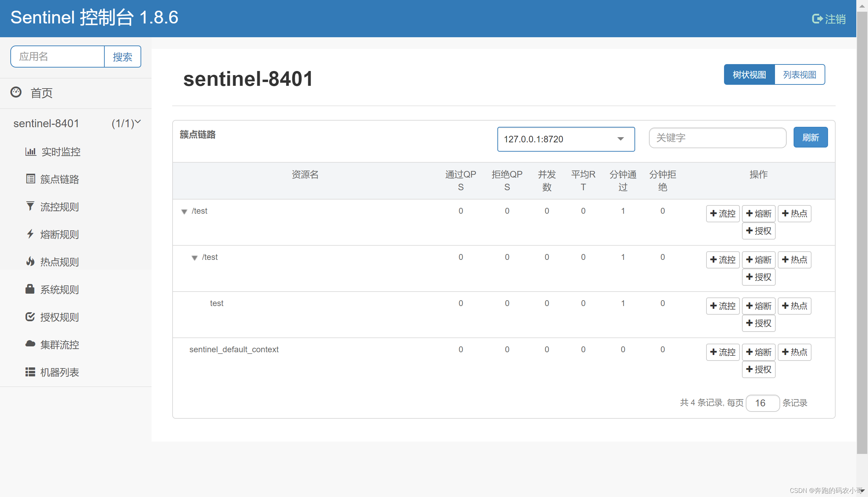Image resolution: width=868 pixels, height=497 pixels.
Task: Switch to 列表视图 list view
Action: point(800,74)
